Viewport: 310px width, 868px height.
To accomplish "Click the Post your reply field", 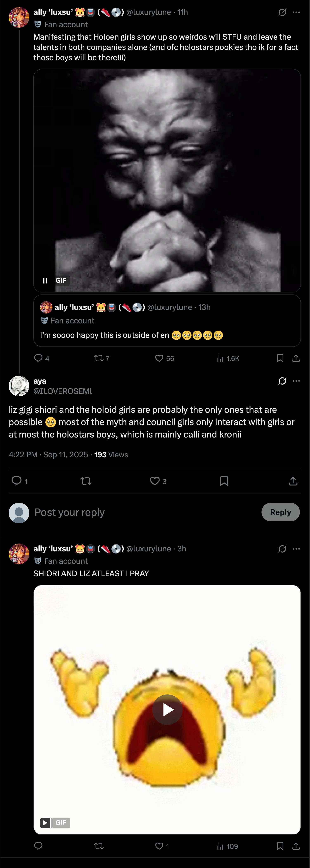I will tap(135, 512).
